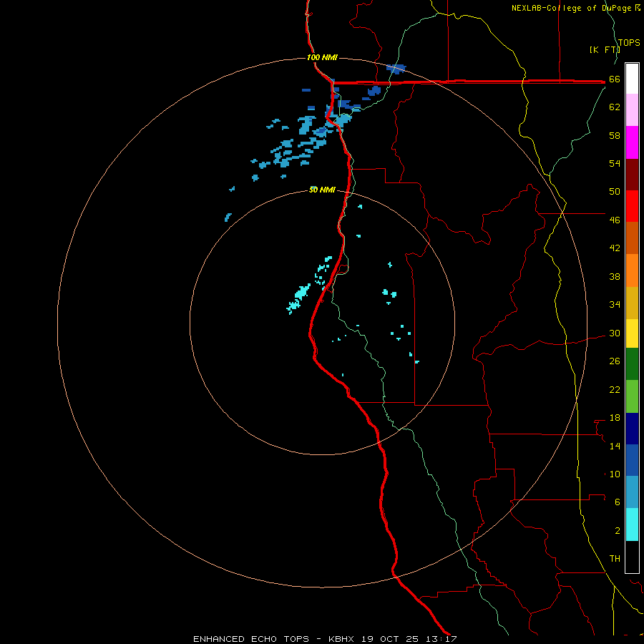The height and width of the screenshot is (644, 644).
Task: Pick the dark green legend swatch
Action: click(632, 364)
